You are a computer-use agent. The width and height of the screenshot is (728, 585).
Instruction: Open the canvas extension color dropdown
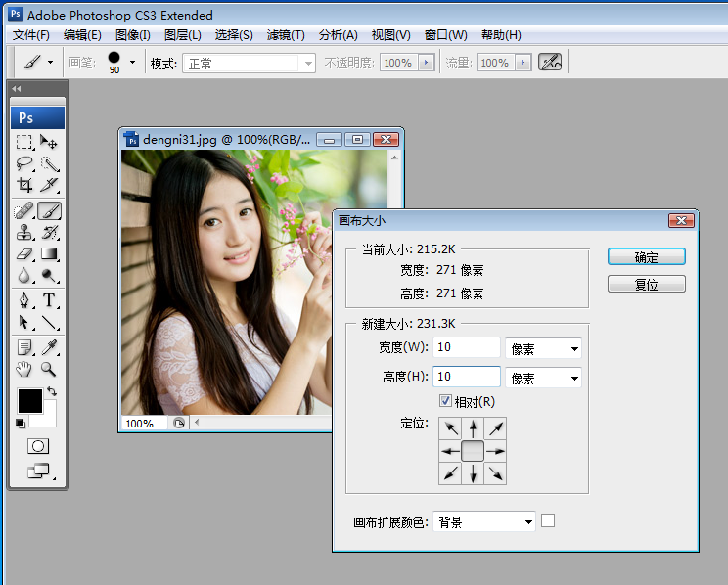(x=483, y=522)
